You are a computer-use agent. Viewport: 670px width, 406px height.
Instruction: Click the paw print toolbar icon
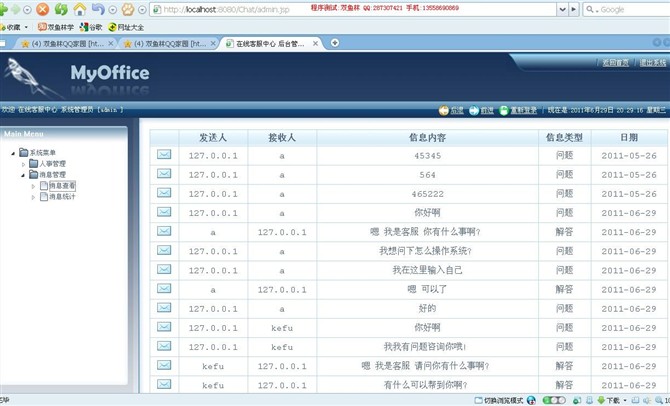tap(128, 9)
